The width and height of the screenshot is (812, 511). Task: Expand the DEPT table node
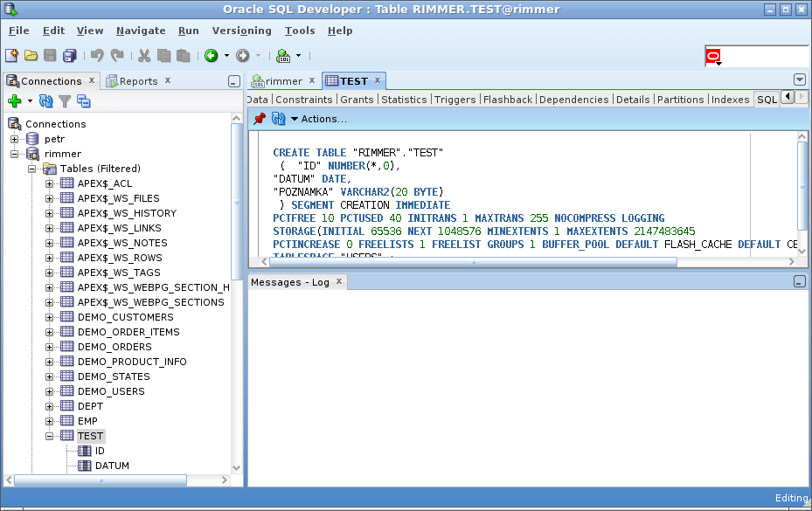(x=50, y=405)
